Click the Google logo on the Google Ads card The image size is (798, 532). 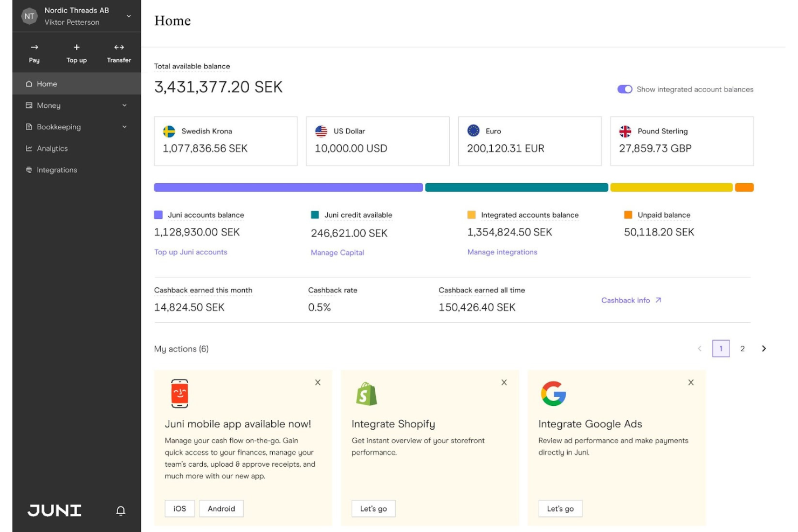[x=552, y=393]
